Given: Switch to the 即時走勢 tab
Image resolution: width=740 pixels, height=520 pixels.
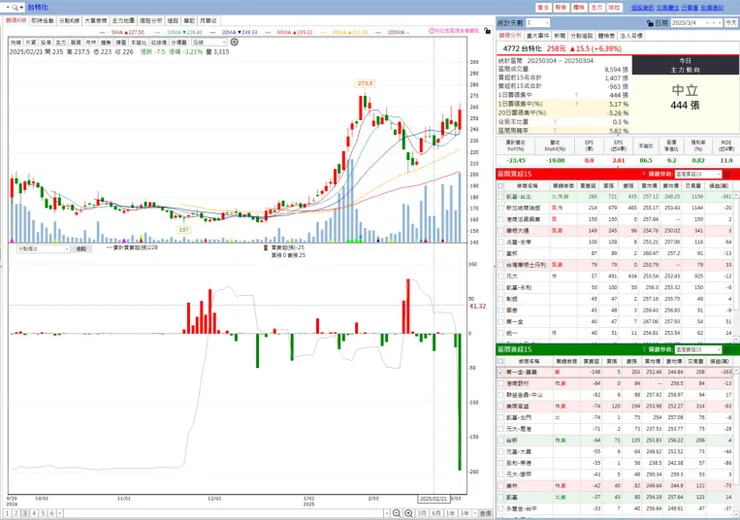Looking at the screenshot, I should pos(42,21).
